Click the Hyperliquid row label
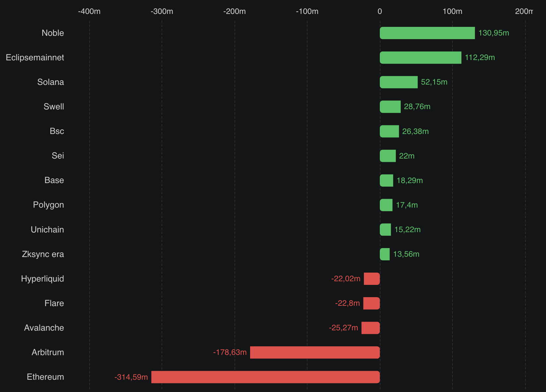Image resolution: width=546 pixels, height=392 pixels. pos(42,279)
